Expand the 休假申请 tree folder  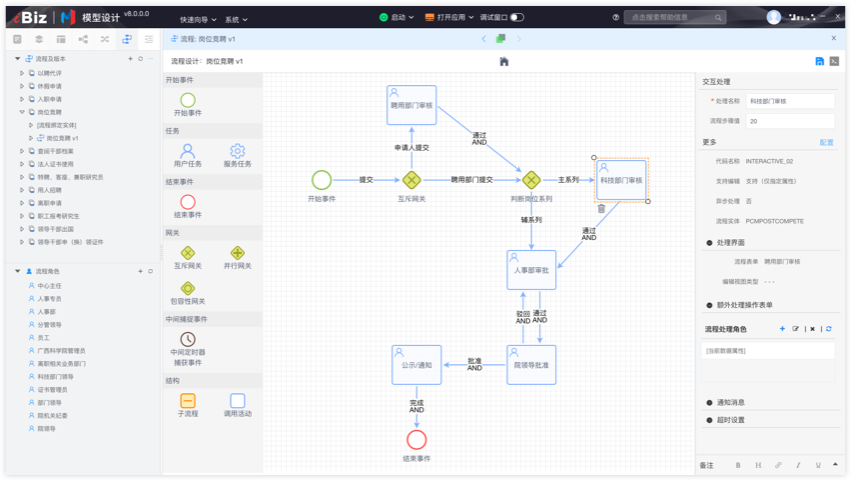(22, 86)
